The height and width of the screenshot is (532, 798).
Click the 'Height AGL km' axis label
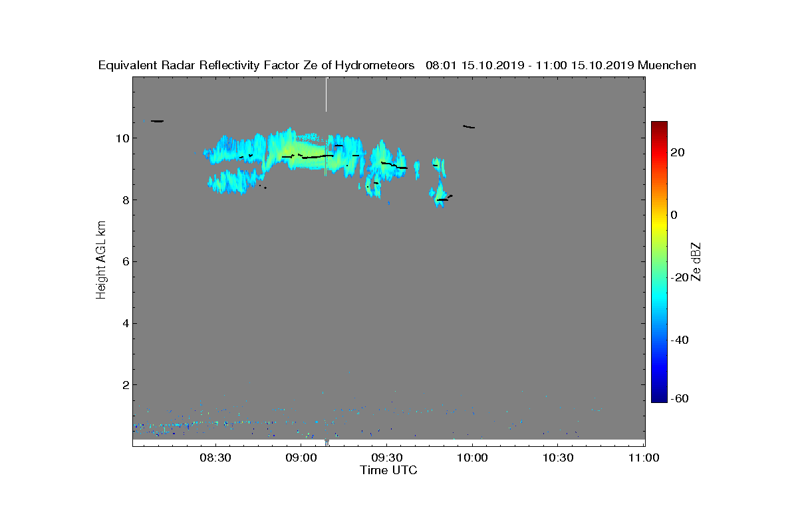pyautogui.click(x=101, y=259)
